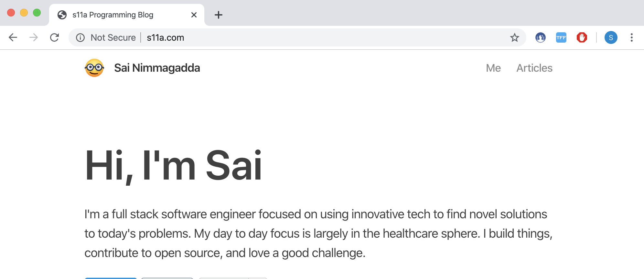Image resolution: width=644 pixels, height=279 pixels.
Task: Reload the current page
Action: [54, 37]
